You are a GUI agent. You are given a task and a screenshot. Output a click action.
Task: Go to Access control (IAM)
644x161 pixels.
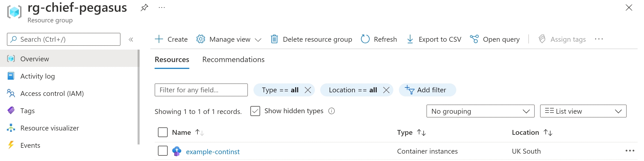[x=69, y=93]
